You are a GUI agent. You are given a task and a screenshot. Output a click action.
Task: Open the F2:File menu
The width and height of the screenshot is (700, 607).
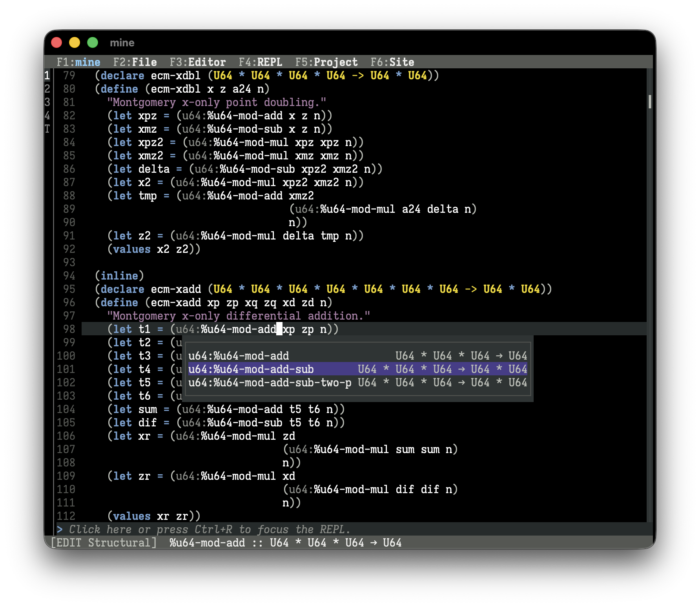coord(135,62)
